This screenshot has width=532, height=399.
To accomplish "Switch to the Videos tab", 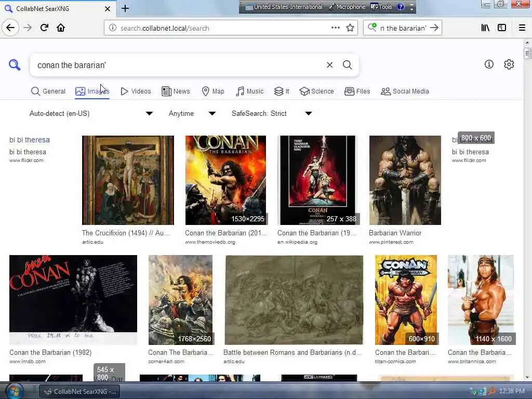I will point(136,91).
